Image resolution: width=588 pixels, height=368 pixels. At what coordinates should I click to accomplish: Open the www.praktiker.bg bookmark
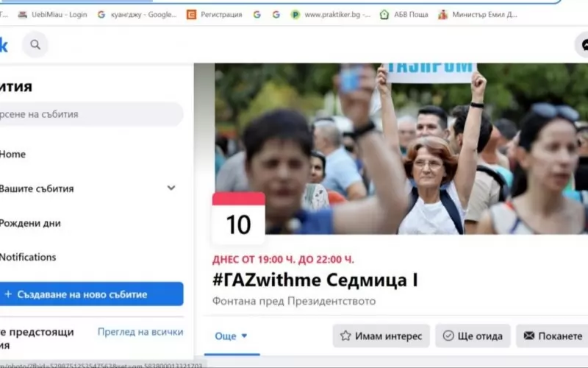(331, 15)
